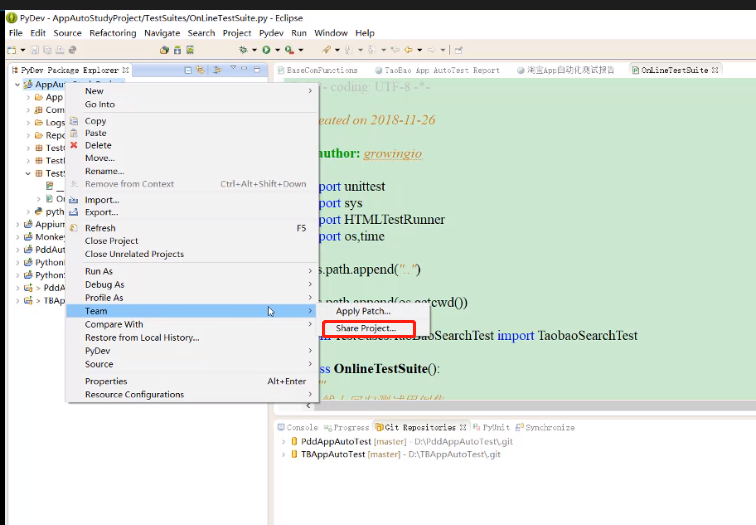Switch to the Progress tab
Image resolution: width=756 pixels, height=525 pixels.
[346, 427]
